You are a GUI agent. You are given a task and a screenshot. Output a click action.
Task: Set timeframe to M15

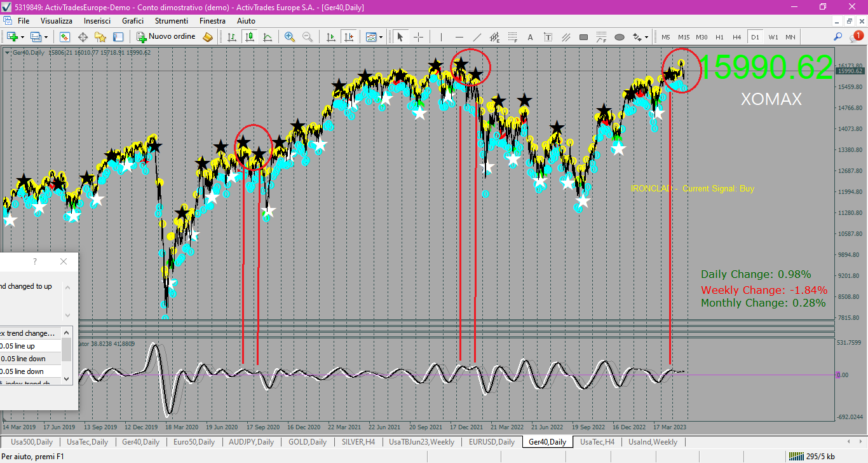pyautogui.click(x=684, y=37)
